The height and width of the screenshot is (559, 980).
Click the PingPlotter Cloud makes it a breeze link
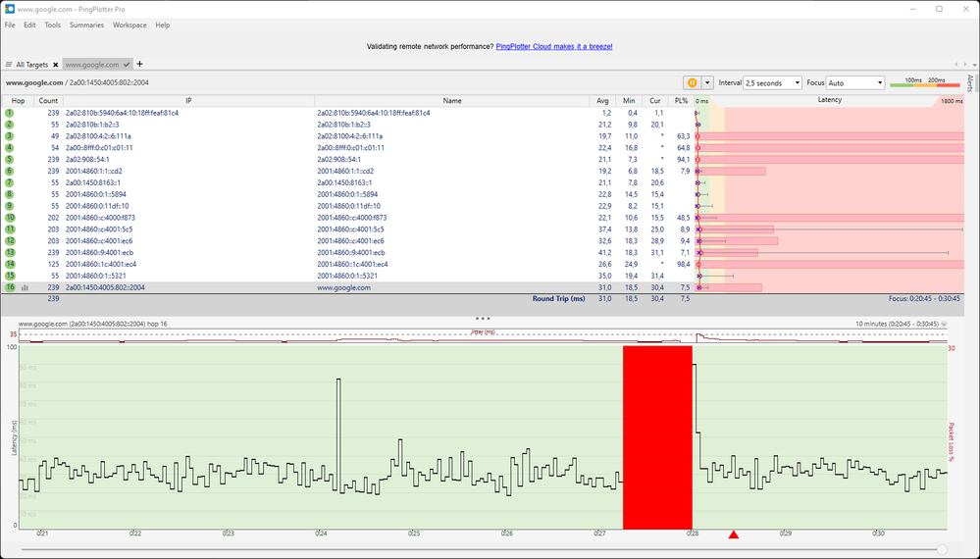click(554, 46)
